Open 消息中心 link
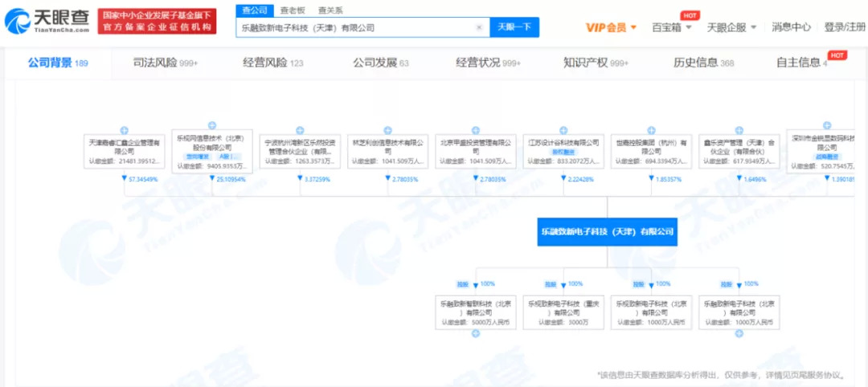868x387 pixels. pyautogui.click(x=791, y=27)
